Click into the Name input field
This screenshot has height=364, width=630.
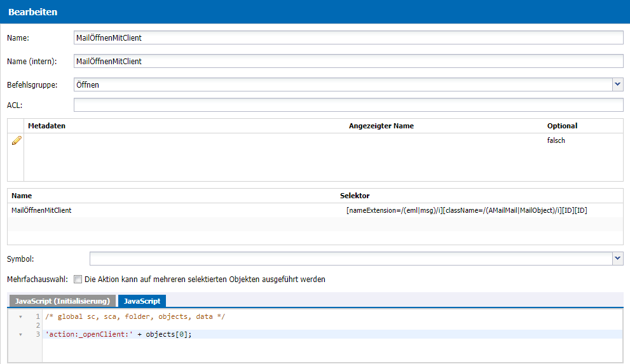click(348, 37)
